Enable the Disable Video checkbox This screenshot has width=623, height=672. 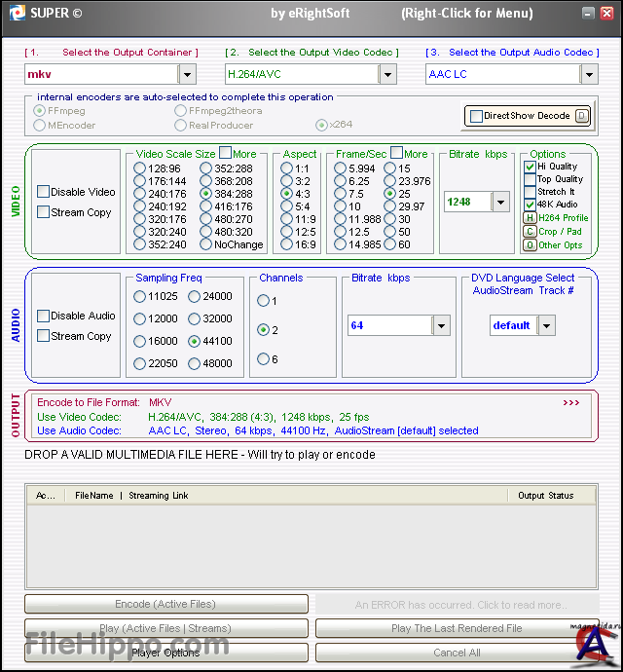44,192
